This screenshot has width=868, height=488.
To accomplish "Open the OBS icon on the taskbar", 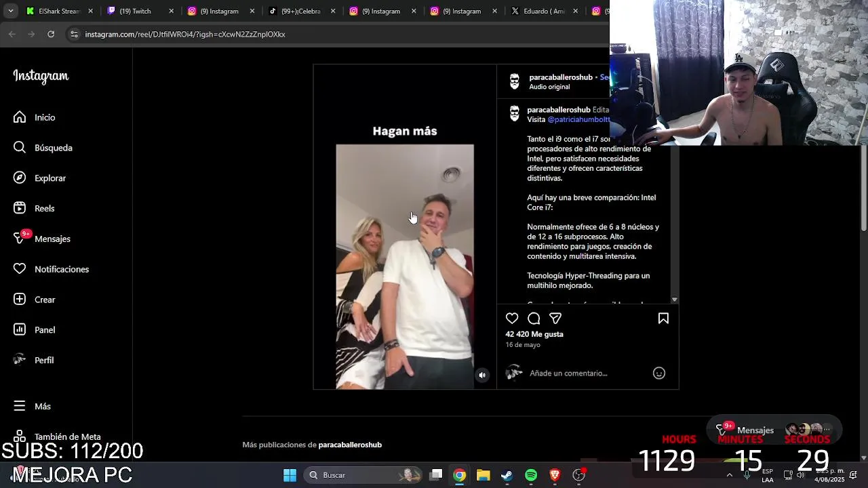I will coord(579,475).
